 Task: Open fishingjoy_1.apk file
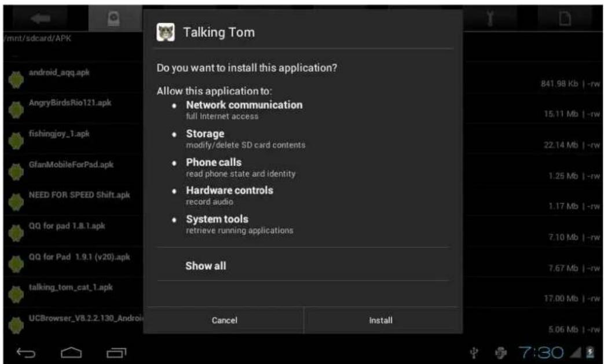(59, 134)
